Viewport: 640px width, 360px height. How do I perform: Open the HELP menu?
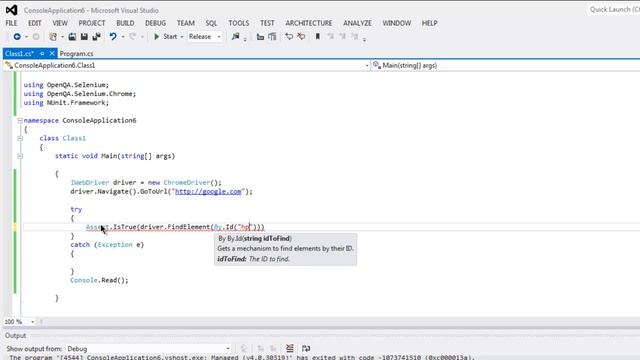pyautogui.click(x=429, y=23)
